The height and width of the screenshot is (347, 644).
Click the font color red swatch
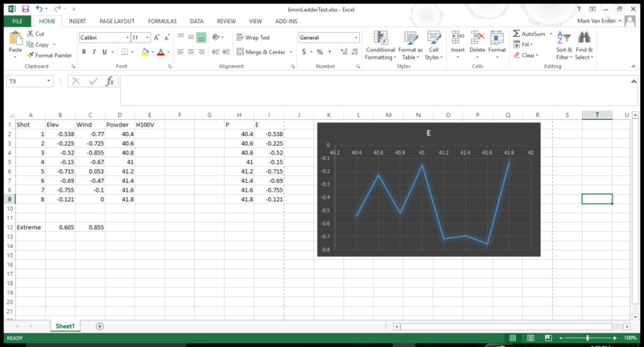point(160,52)
